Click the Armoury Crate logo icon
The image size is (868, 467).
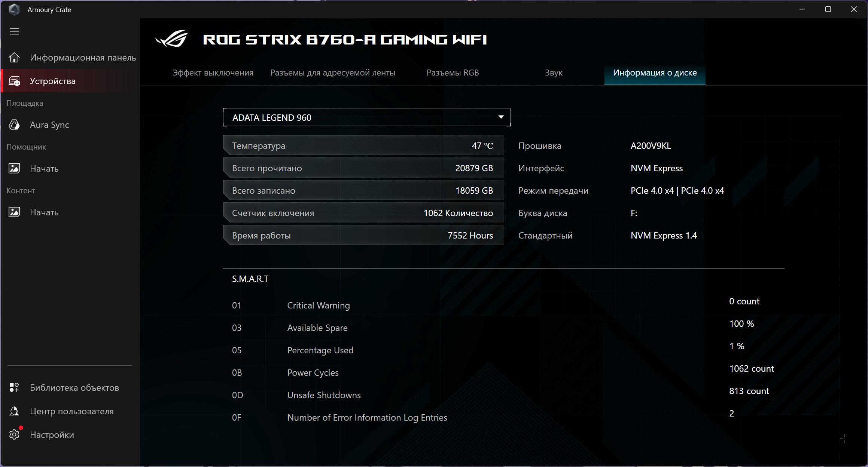(x=14, y=9)
